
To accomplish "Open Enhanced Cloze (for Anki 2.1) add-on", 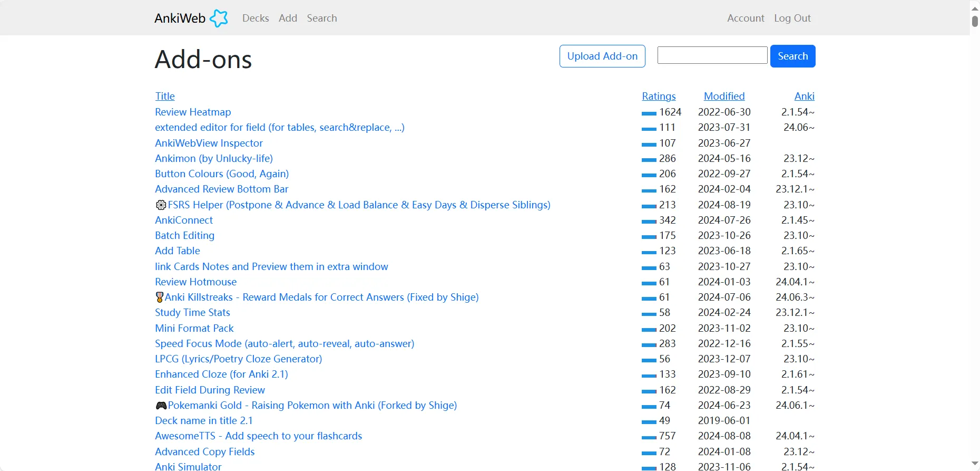I will coord(221,374).
